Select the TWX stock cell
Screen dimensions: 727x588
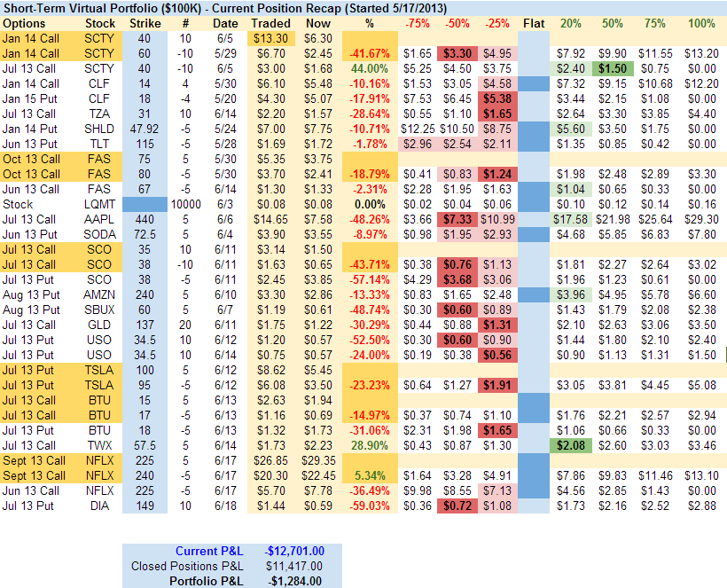coord(100,444)
